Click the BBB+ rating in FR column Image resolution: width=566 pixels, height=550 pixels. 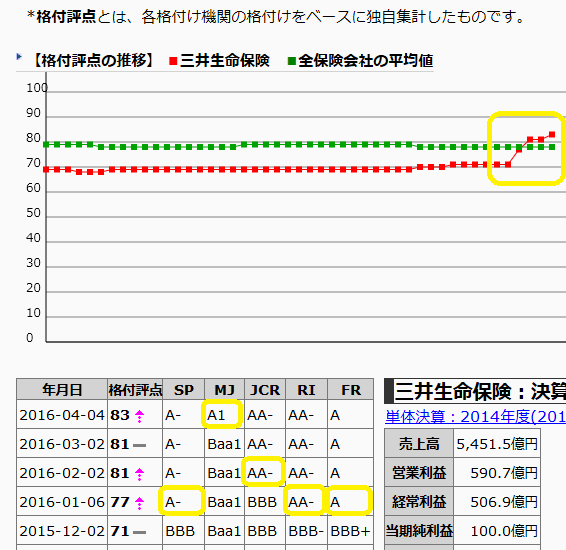[350, 531]
